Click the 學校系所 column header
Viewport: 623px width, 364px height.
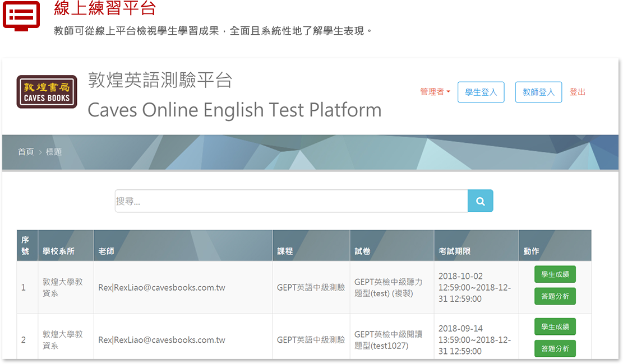[66, 245]
